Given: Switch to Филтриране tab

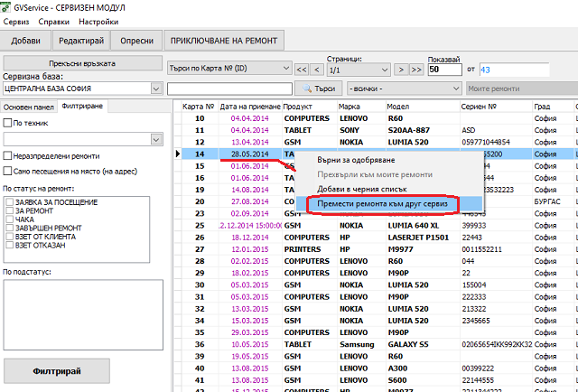Looking at the screenshot, I should click(82, 107).
